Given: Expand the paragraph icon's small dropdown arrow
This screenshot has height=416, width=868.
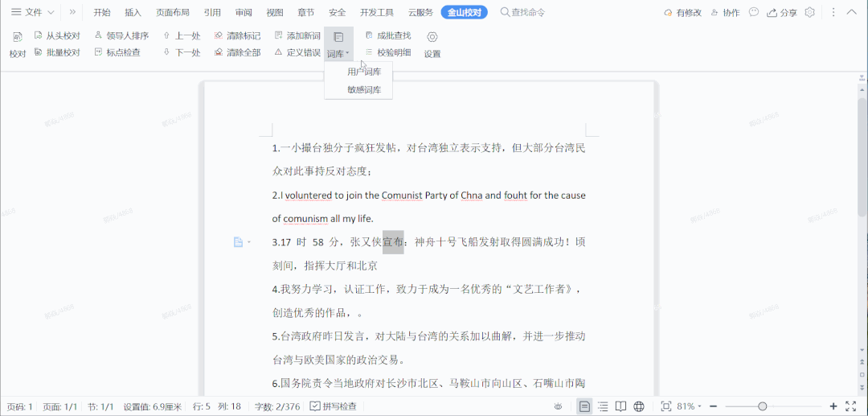Looking at the screenshot, I should (x=249, y=242).
